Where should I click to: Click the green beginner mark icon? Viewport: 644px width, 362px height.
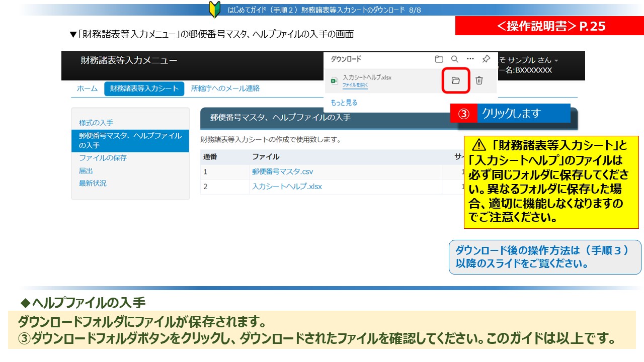[x=215, y=10]
